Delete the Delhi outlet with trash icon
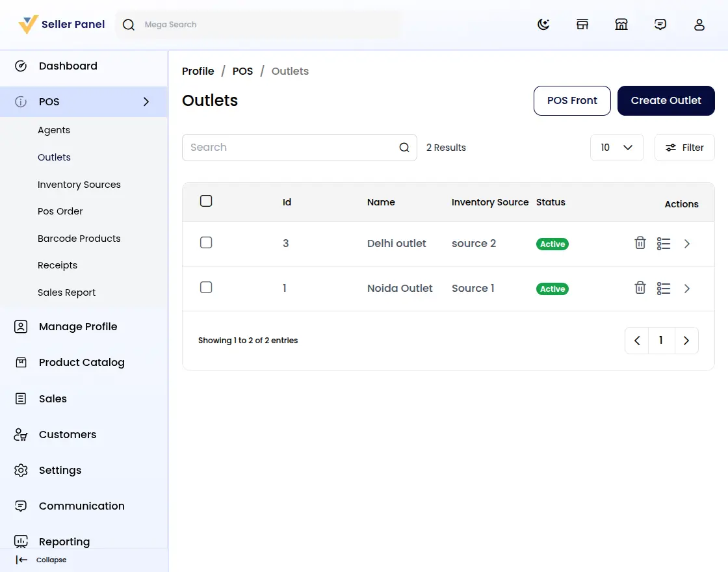Image resolution: width=728 pixels, height=572 pixels. [640, 243]
